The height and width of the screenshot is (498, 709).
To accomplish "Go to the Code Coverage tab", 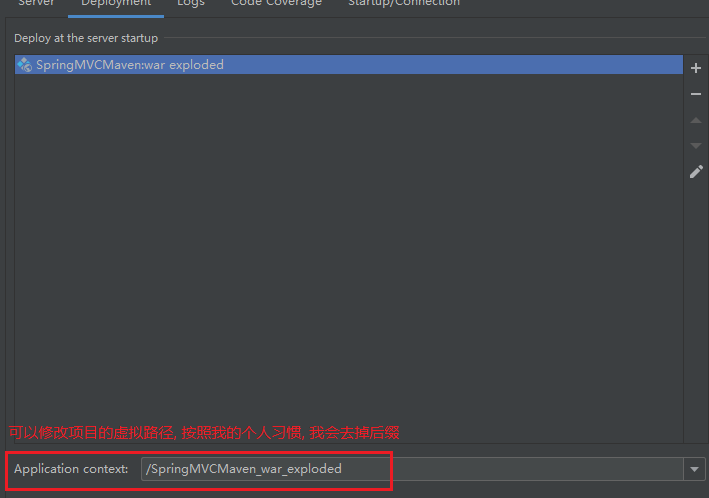I will [276, 3].
